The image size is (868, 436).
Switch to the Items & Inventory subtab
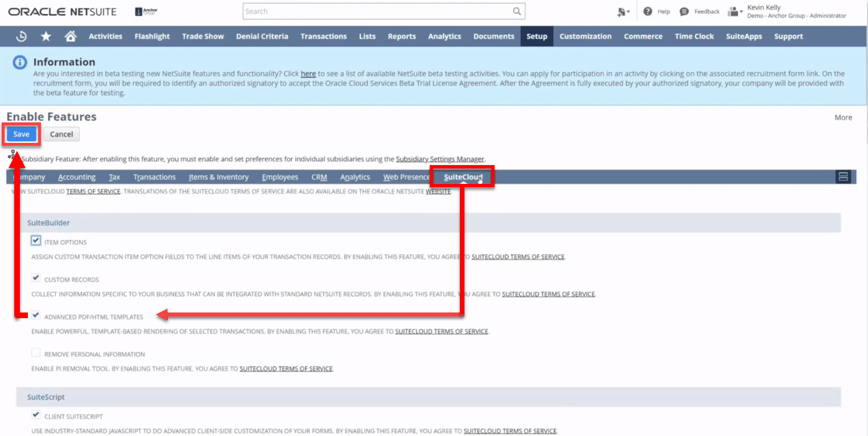pyautogui.click(x=219, y=177)
